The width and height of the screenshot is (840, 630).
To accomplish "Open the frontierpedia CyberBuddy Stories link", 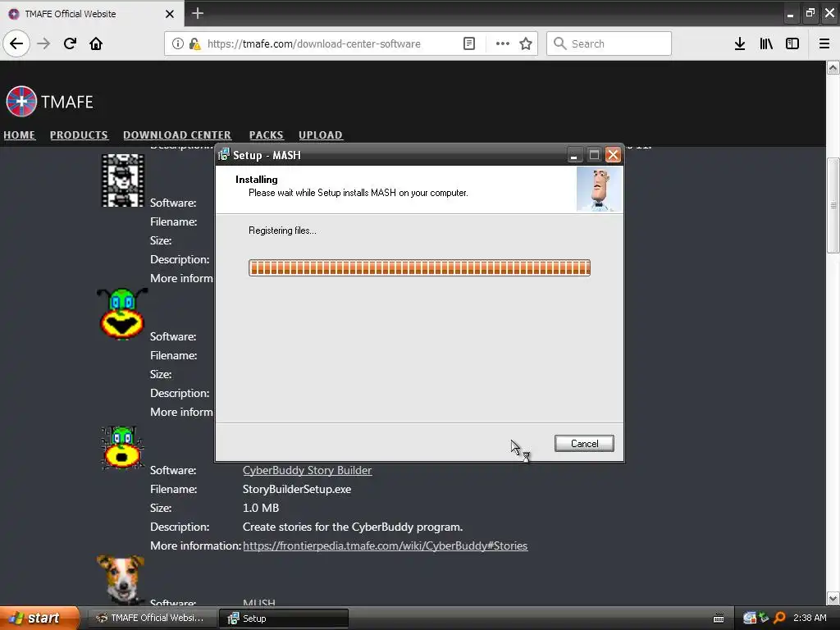I will point(386,546).
